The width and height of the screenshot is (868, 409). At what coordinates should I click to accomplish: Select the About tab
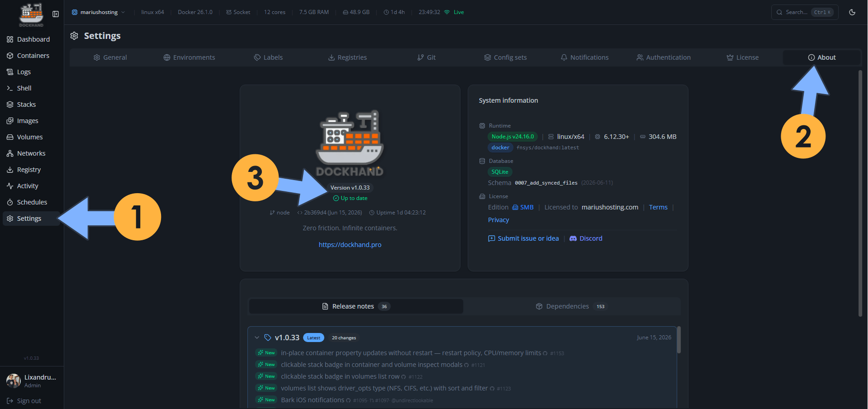click(x=821, y=57)
